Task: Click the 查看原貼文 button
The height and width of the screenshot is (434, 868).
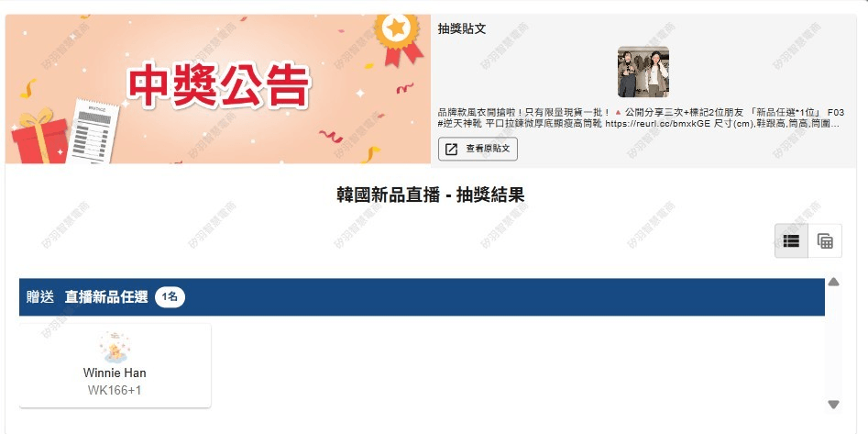Action: coord(478,149)
